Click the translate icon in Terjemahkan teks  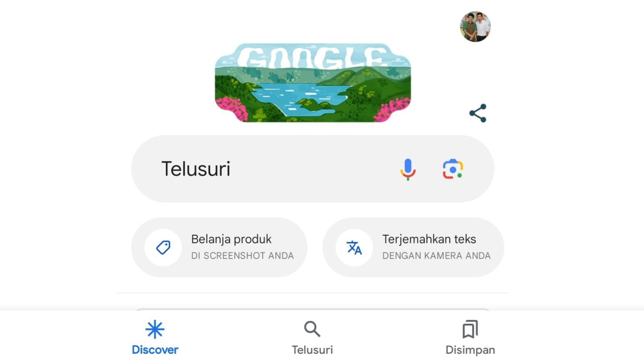[354, 247]
